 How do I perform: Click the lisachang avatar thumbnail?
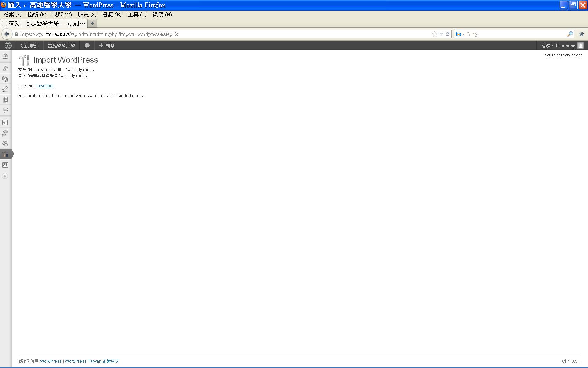[x=581, y=46]
